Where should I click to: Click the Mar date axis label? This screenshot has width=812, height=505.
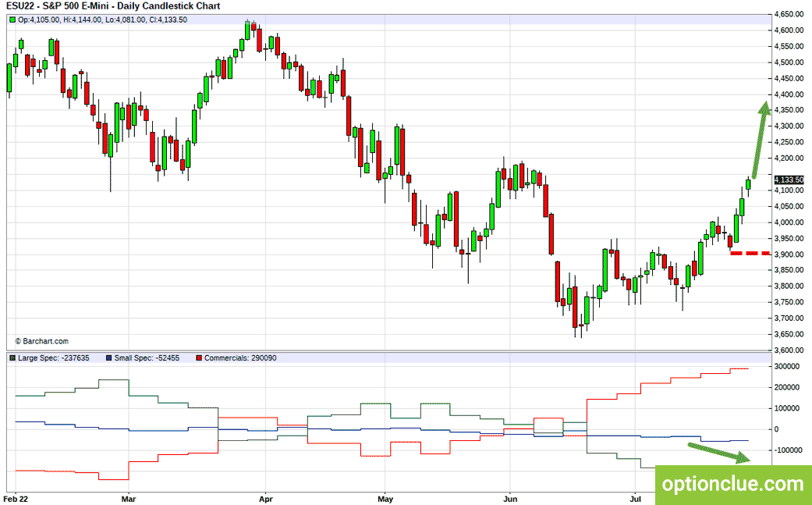click(x=129, y=500)
